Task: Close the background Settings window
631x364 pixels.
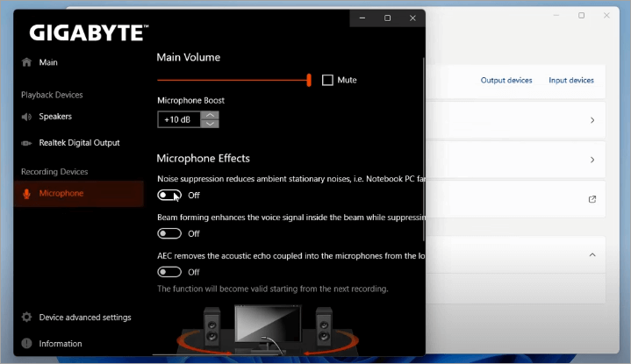Action: point(606,15)
